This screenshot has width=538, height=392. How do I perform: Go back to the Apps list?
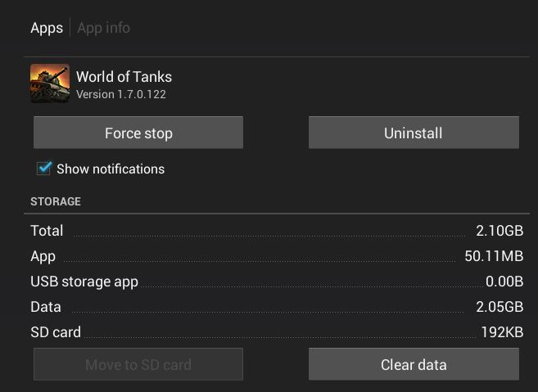47,28
